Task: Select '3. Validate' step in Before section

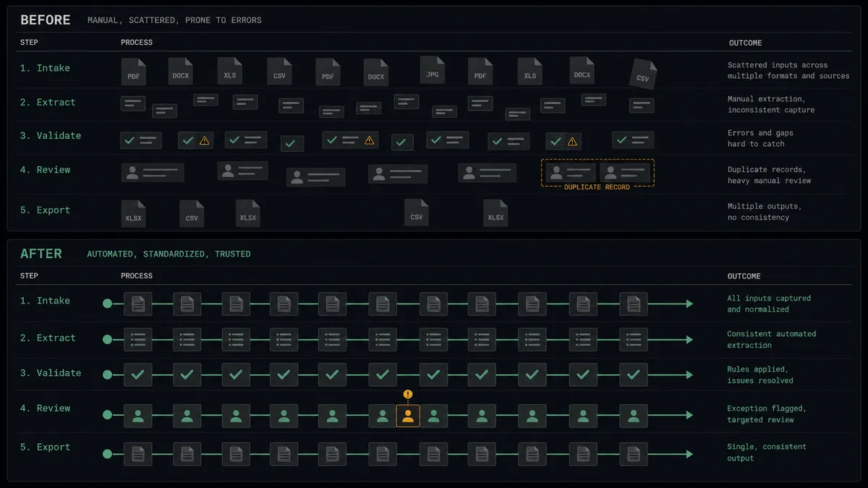Action: click(x=51, y=136)
